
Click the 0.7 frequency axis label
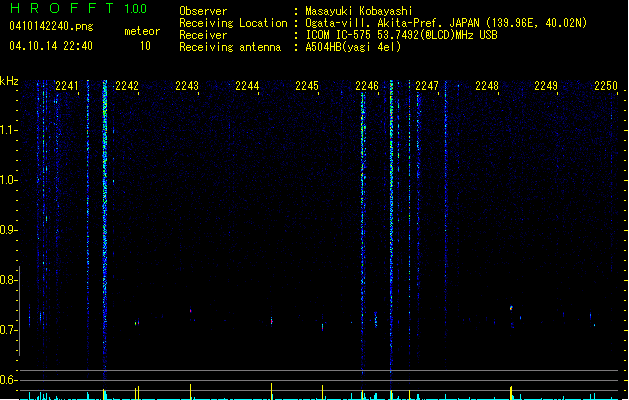coord(8,330)
